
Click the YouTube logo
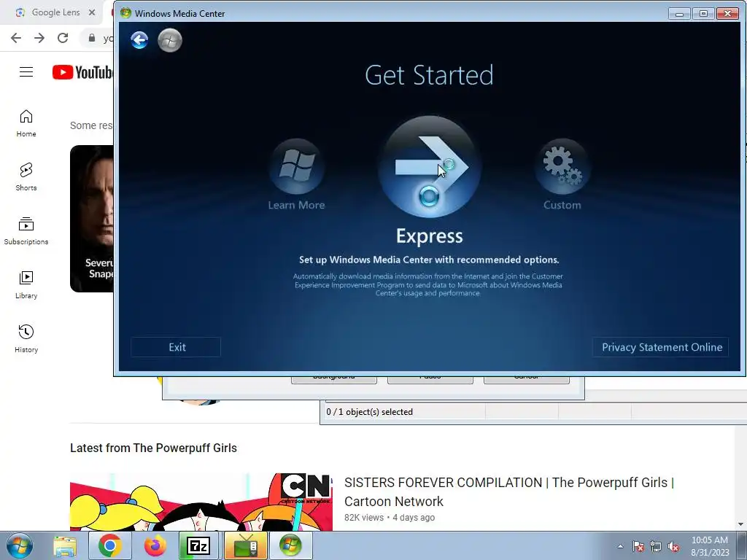[83, 72]
